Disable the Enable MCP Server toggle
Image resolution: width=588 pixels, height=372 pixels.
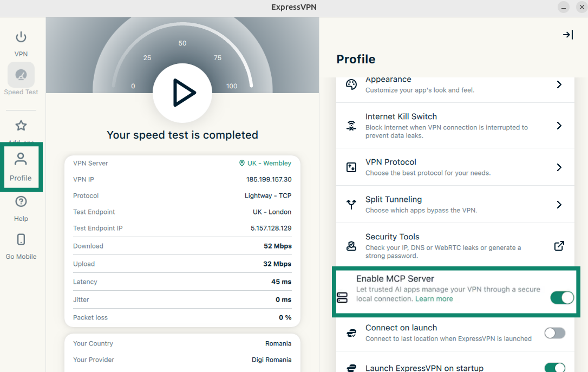[x=561, y=297]
